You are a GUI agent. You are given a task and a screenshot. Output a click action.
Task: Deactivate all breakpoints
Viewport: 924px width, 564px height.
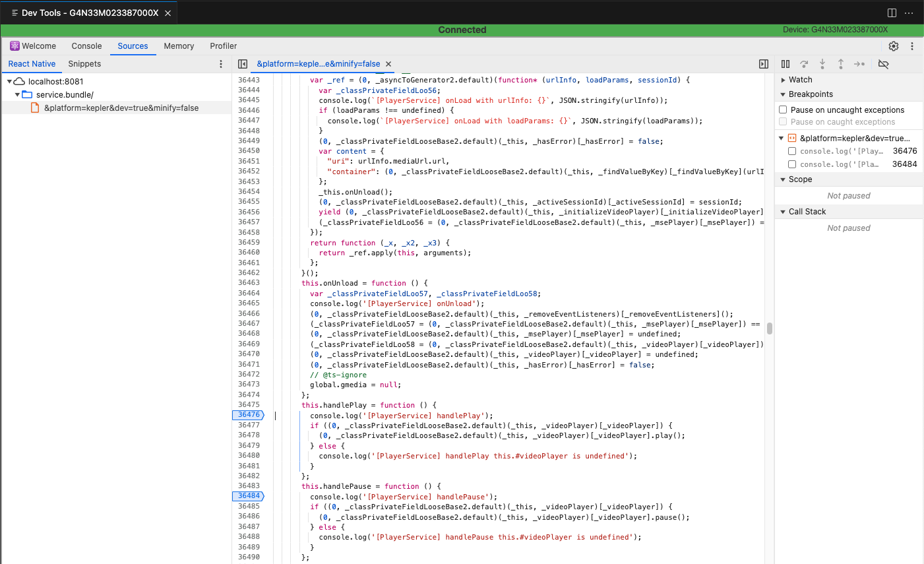click(x=883, y=63)
